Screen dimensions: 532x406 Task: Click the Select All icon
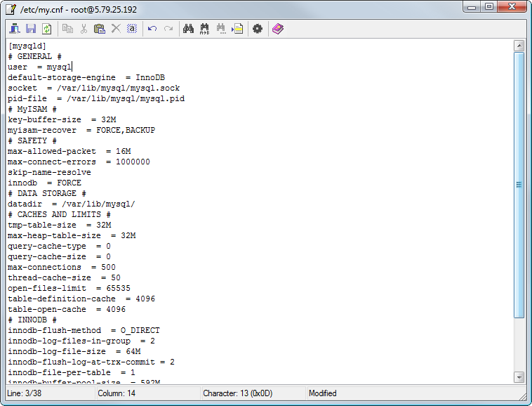(132, 29)
